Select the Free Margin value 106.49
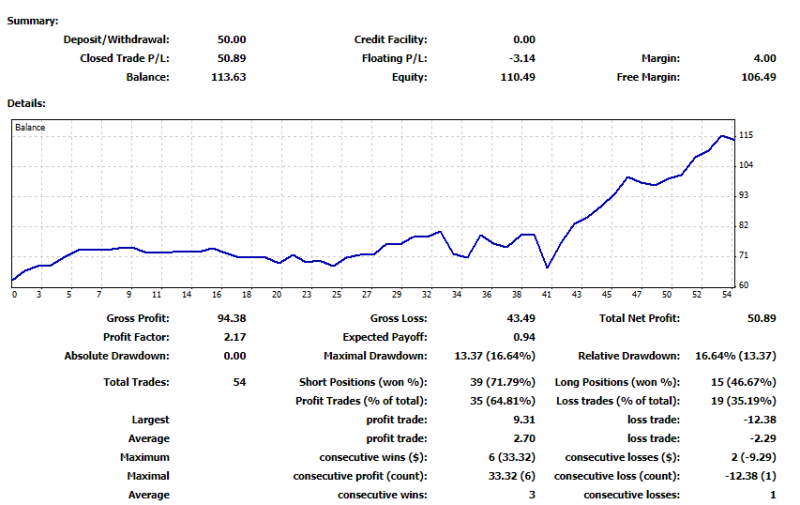 (756, 76)
